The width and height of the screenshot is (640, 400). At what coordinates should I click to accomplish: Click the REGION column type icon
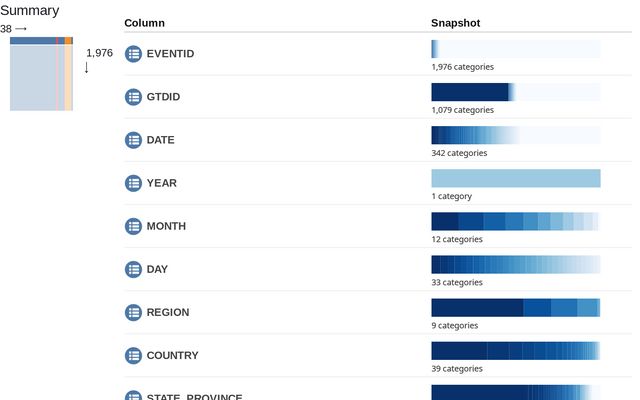[x=133, y=312]
